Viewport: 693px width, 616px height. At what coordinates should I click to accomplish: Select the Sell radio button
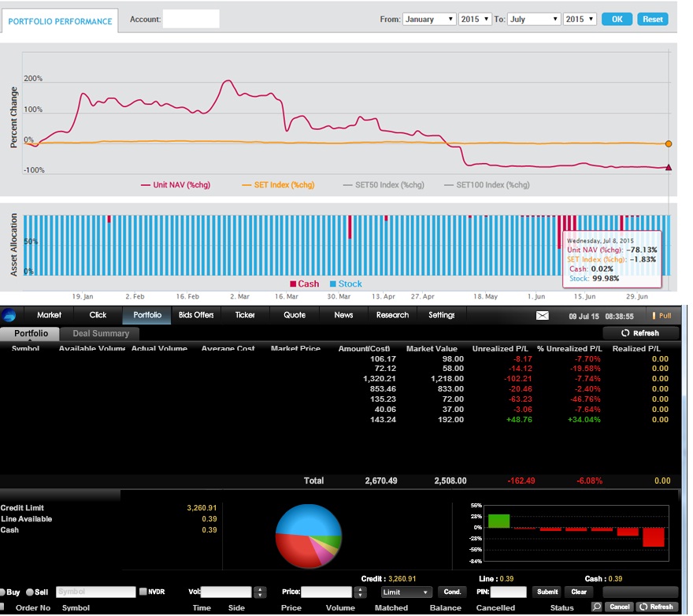click(31, 592)
